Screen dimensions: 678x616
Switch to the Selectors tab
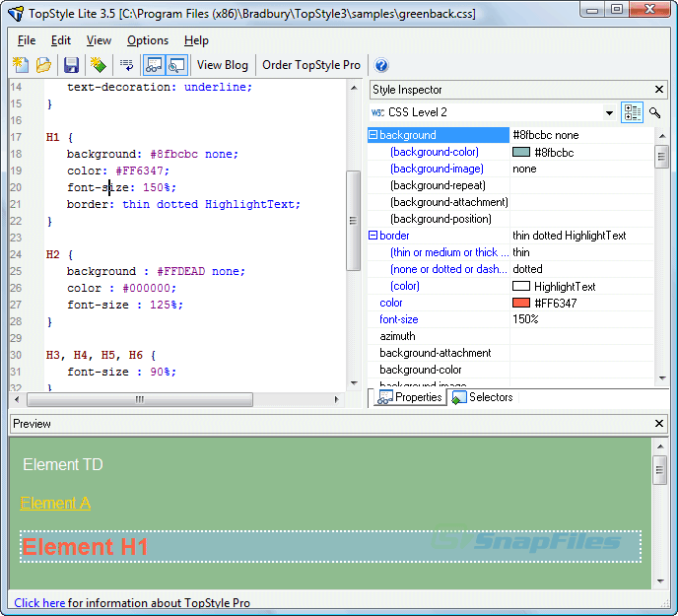482,397
